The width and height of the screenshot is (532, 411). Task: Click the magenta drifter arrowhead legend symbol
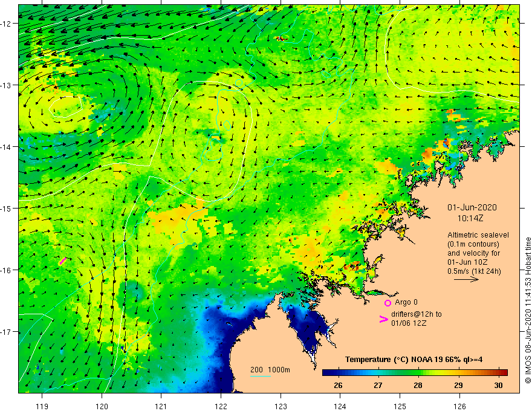point(383,319)
